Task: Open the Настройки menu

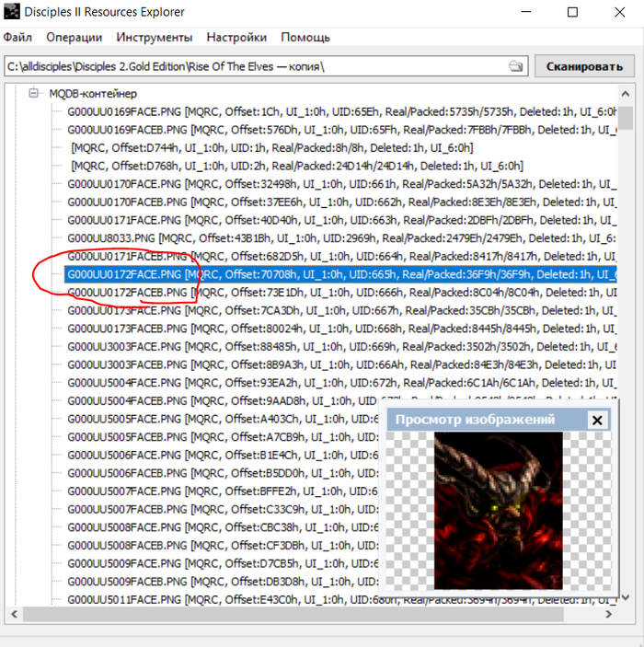Action: pyautogui.click(x=236, y=38)
